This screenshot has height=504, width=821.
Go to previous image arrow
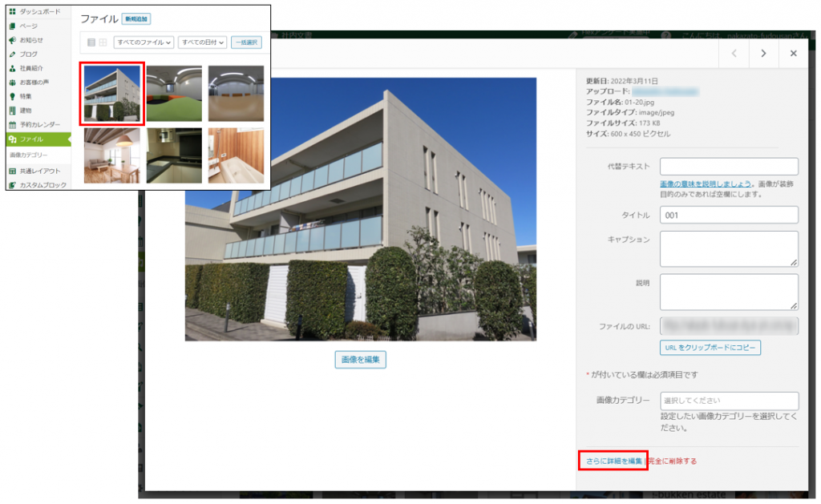point(733,54)
